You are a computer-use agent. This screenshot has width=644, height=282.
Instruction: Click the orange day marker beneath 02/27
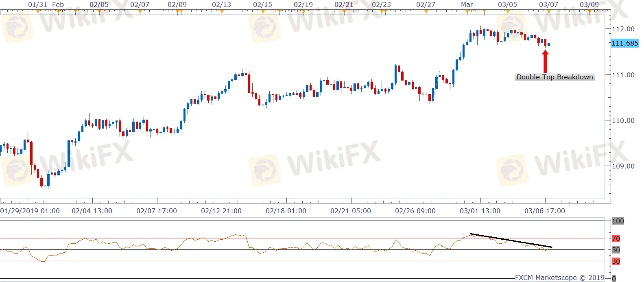426,12
